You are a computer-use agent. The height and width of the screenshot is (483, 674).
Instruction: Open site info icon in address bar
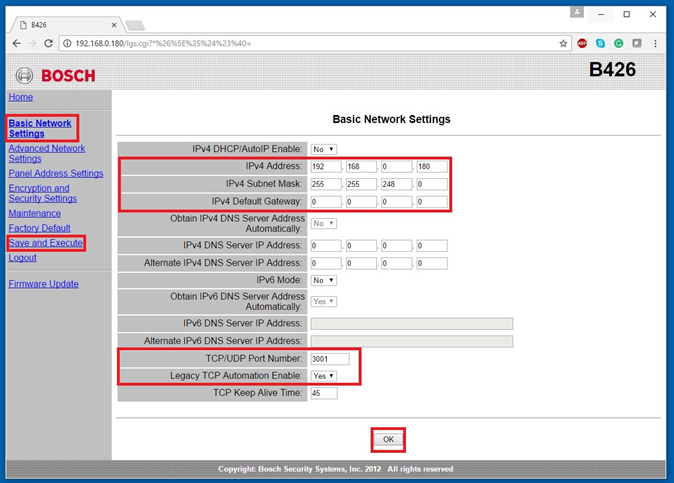(67, 43)
